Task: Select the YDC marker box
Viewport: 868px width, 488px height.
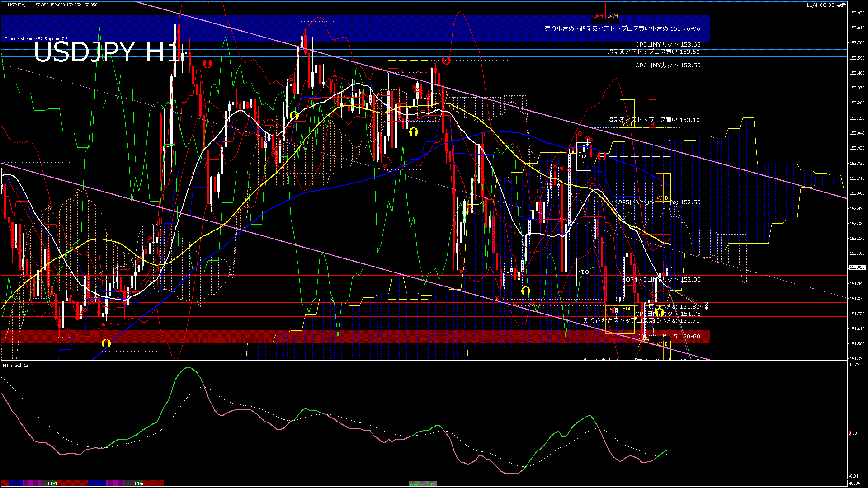Action: [x=584, y=156]
